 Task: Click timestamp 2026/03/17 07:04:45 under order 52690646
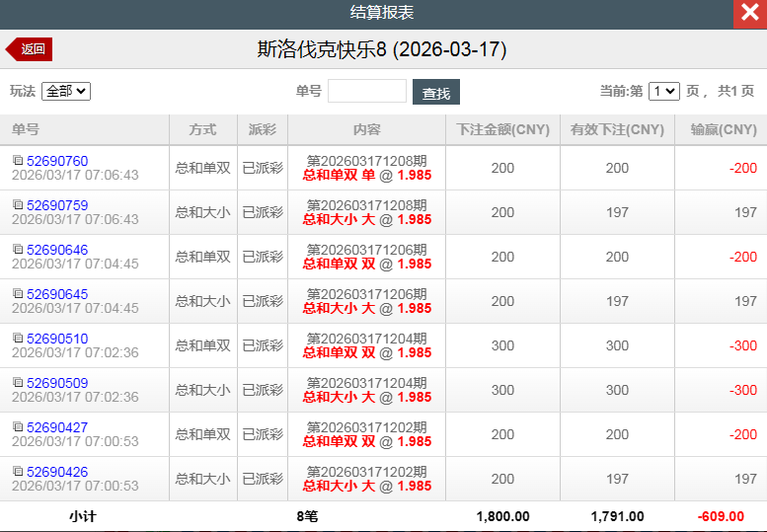tap(75, 265)
